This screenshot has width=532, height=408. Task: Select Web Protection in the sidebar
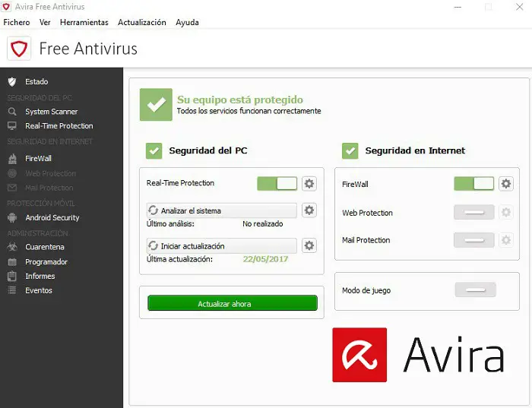pos(51,173)
